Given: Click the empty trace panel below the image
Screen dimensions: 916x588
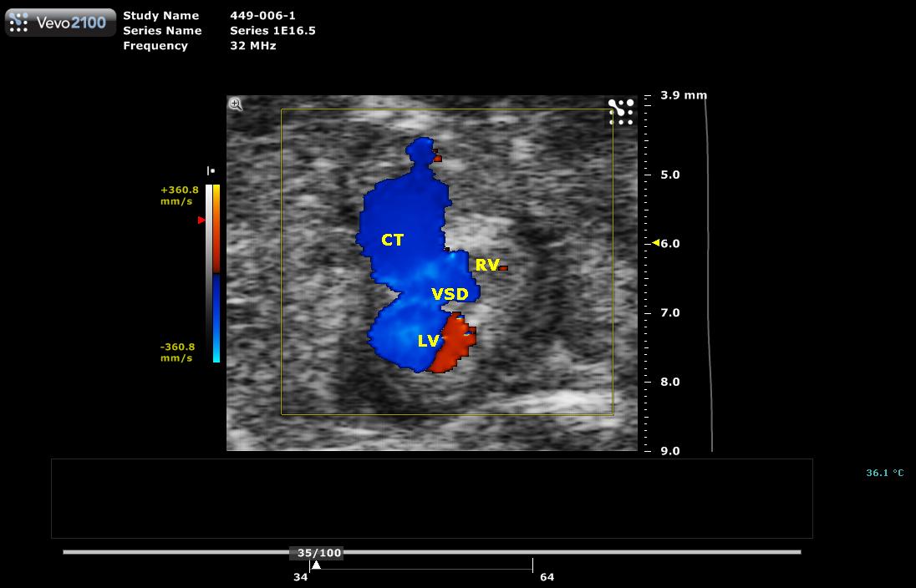Looking at the screenshot, I should pyautogui.click(x=432, y=499).
